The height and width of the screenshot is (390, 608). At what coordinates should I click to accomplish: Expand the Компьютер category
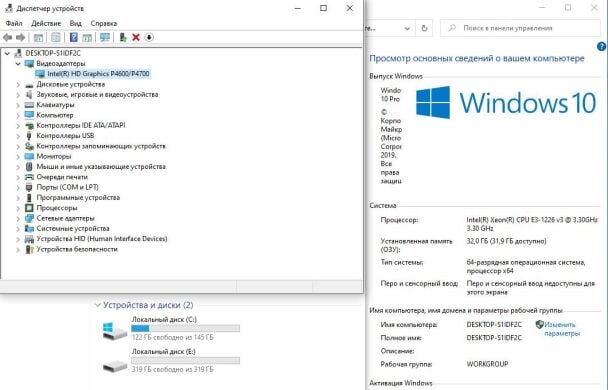18,115
